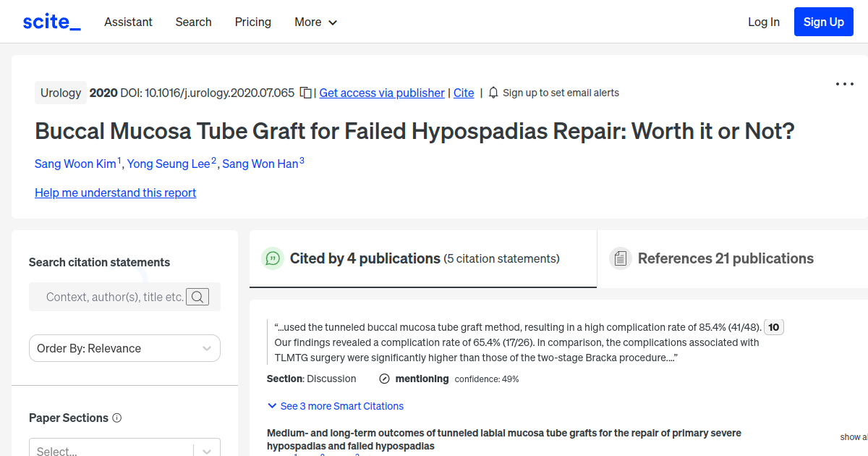Open the Paper Sections Select dropdown

[124, 449]
